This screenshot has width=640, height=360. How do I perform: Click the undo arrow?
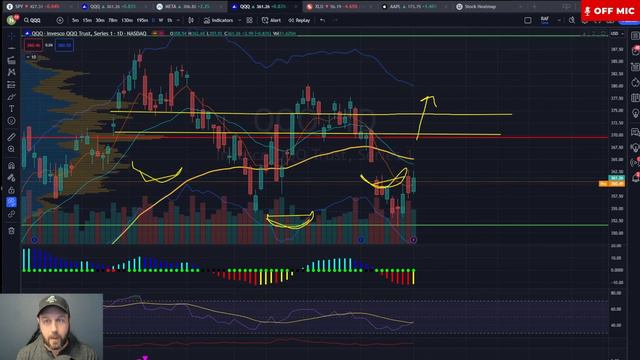click(322, 20)
